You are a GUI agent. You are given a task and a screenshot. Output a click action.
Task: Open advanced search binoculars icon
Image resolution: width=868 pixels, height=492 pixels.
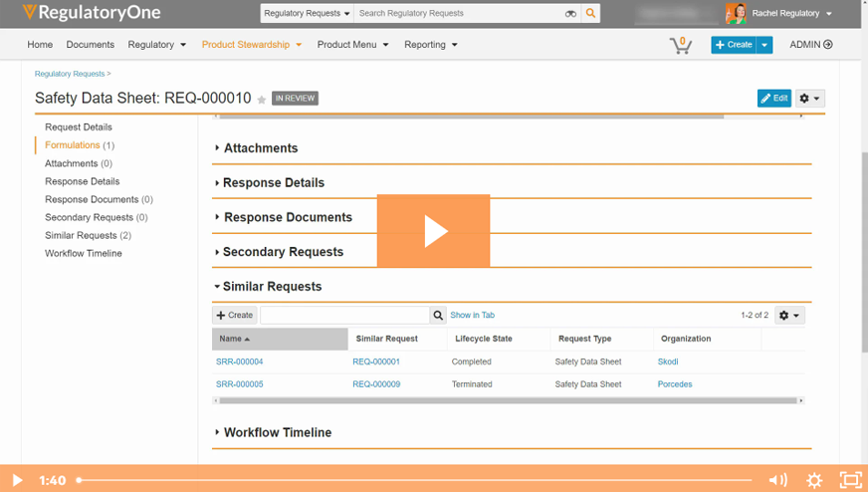[x=570, y=13]
